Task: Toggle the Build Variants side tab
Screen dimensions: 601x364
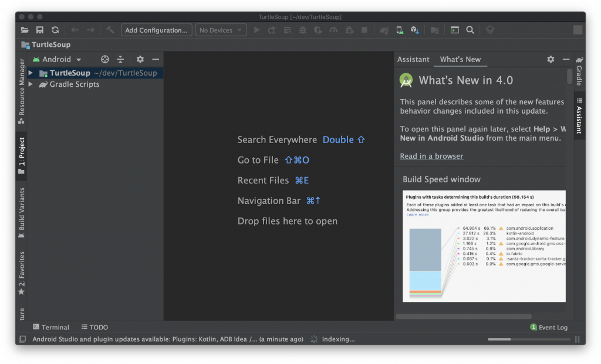Action: coord(22,213)
